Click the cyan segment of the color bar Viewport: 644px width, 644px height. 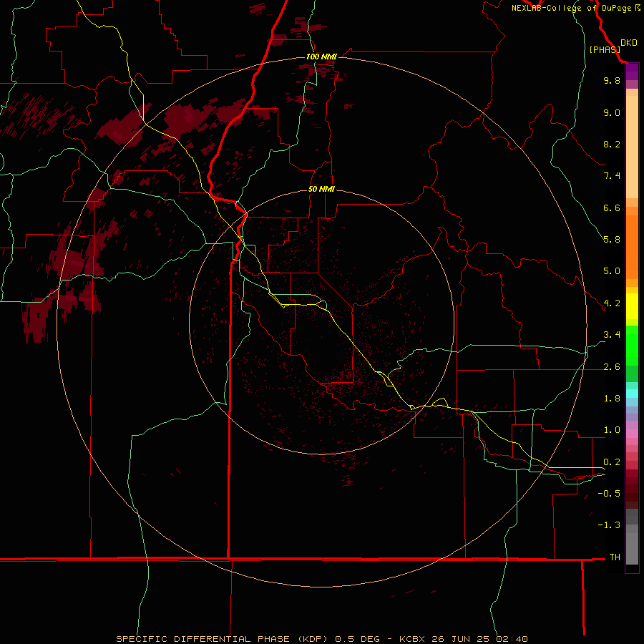[x=632, y=394]
